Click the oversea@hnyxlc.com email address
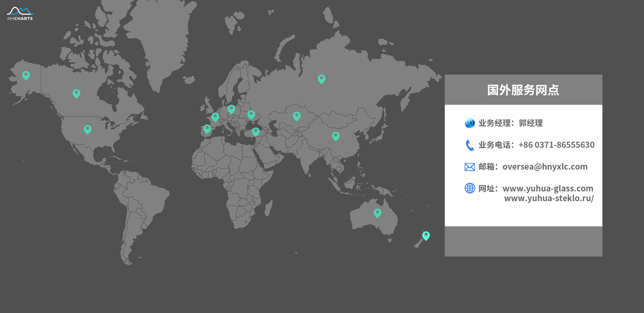The height and width of the screenshot is (313, 644). (x=545, y=167)
